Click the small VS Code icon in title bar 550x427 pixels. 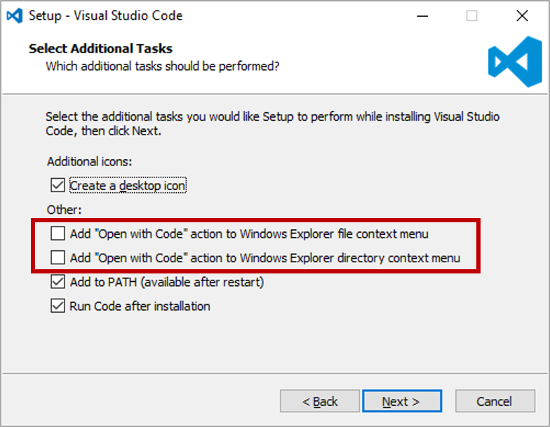(x=15, y=16)
